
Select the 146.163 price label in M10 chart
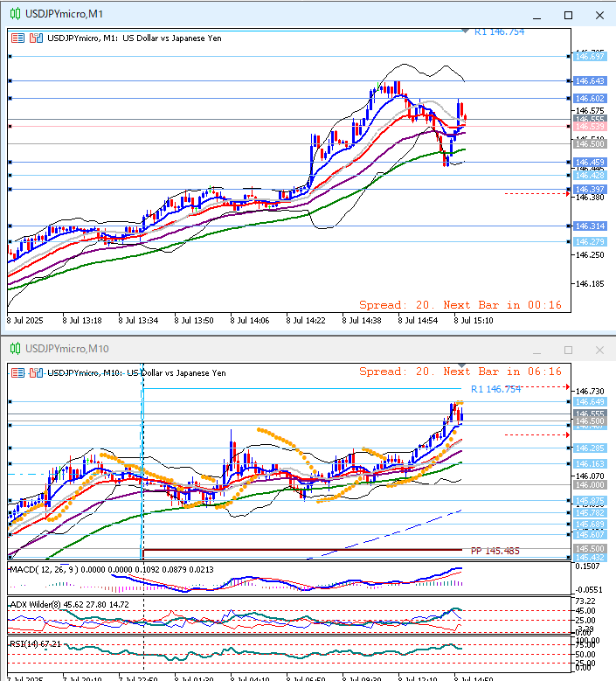[590, 464]
